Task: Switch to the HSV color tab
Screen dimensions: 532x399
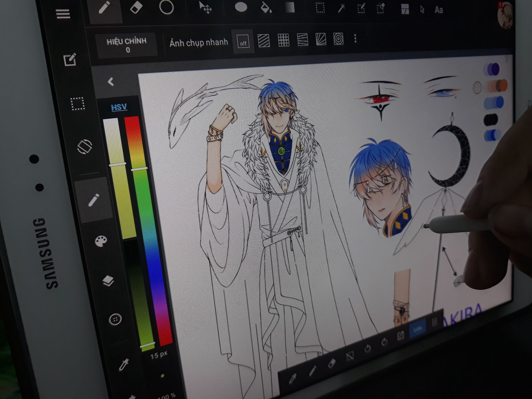Action: coord(119,107)
